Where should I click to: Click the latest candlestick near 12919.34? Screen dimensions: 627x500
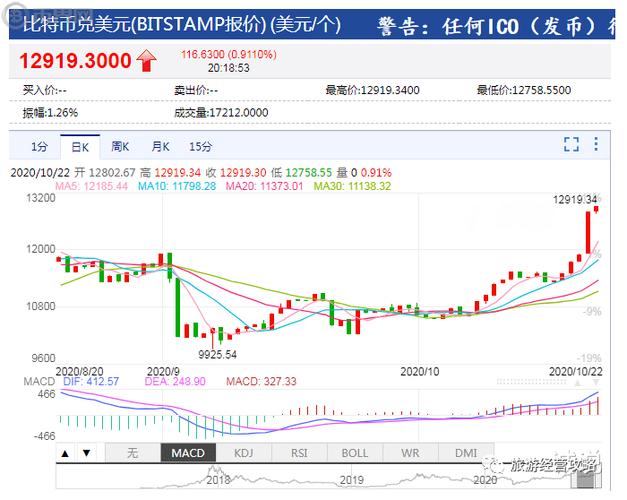tap(597, 208)
